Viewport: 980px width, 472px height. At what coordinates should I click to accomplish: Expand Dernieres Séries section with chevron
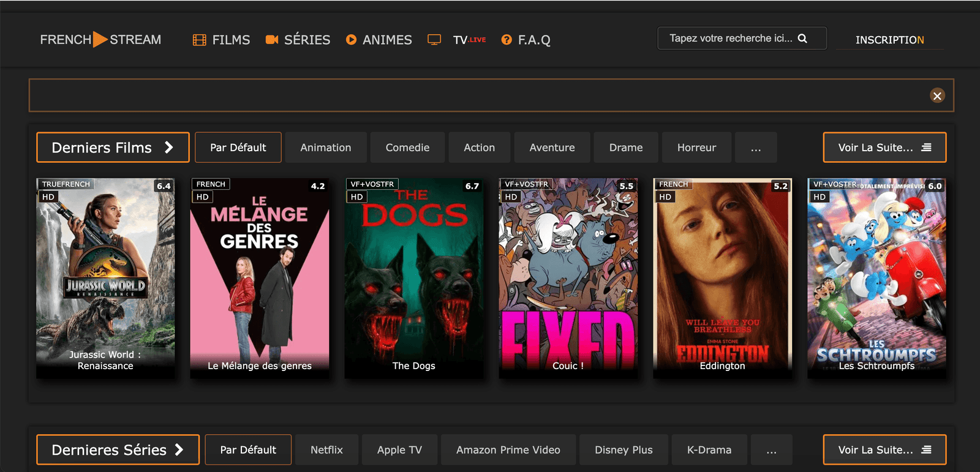(x=179, y=450)
